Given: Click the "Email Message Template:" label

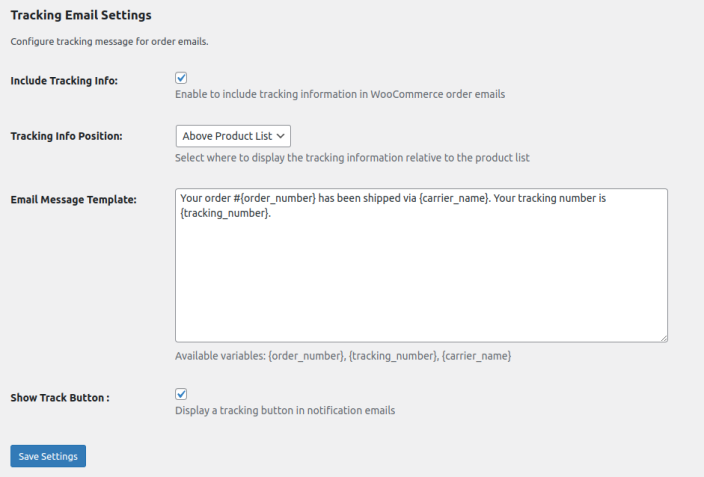Looking at the screenshot, I should [x=73, y=200].
